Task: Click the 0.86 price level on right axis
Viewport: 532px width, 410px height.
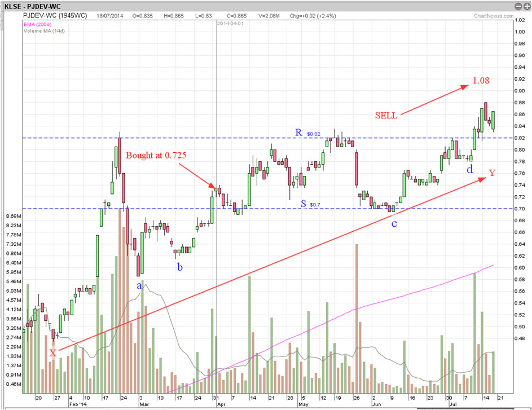Action: tap(518, 114)
